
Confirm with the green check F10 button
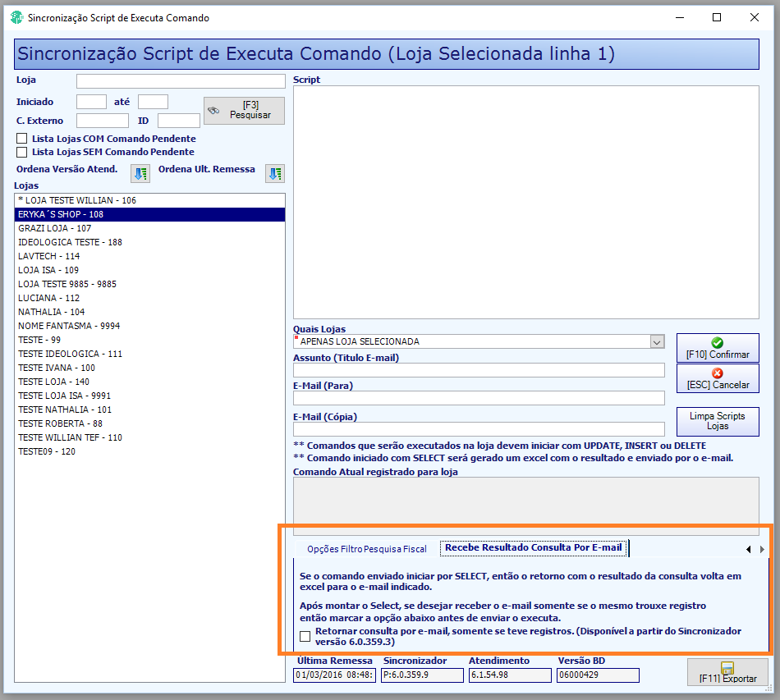coord(718,348)
